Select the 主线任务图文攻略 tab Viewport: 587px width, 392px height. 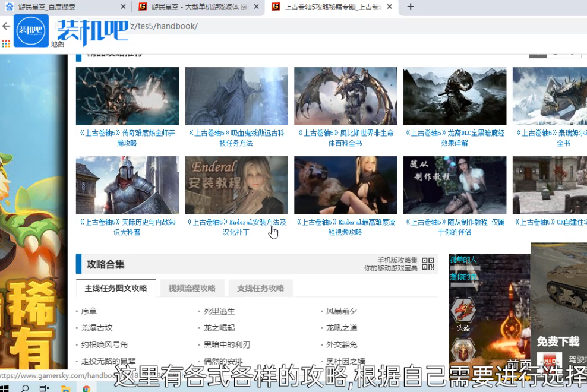[x=116, y=289]
